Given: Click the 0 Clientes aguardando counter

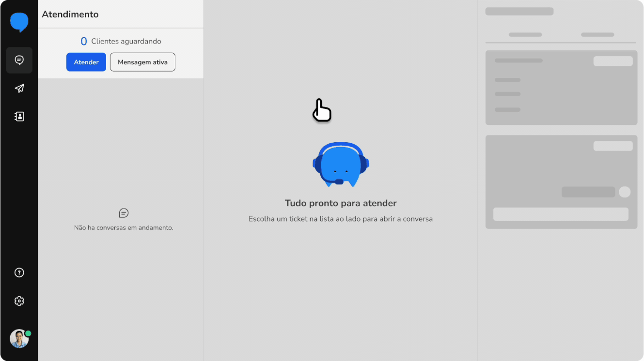Looking at the screenshot, I should pyautogui.click(x=121, y=42).
